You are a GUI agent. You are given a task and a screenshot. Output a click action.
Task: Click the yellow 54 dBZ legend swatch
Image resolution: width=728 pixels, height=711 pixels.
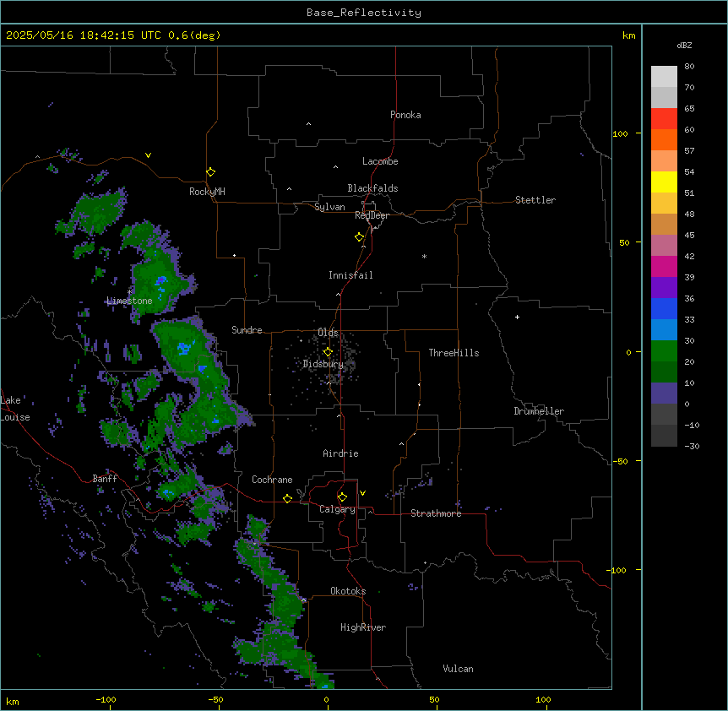click(664, 182)
